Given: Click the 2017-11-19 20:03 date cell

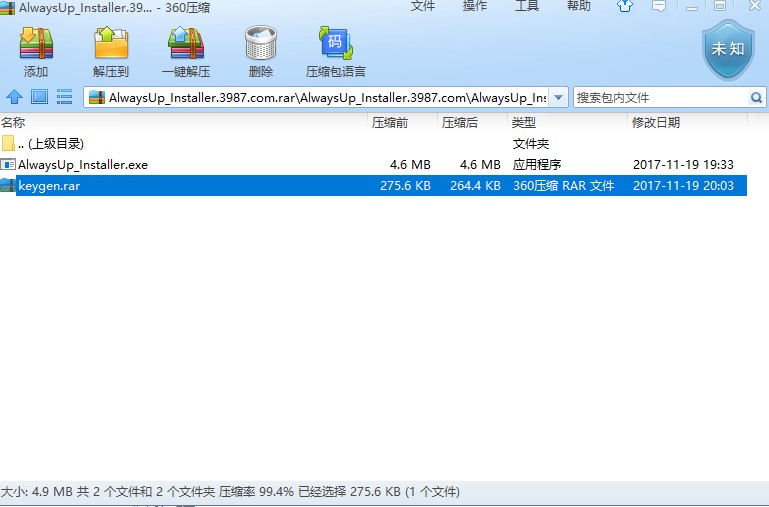Looking at the screenshot, I should coord(683,186).
